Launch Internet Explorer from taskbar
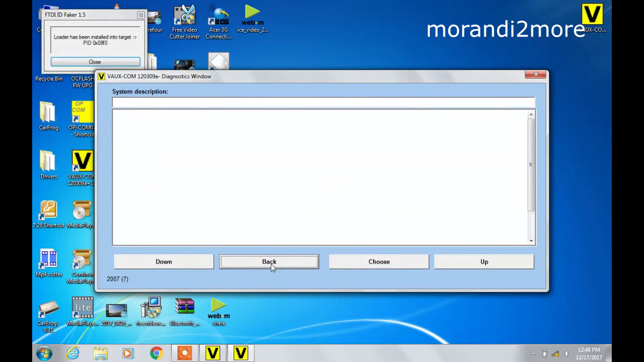Screen dimensions: 644x362 (x=72, y=353)
